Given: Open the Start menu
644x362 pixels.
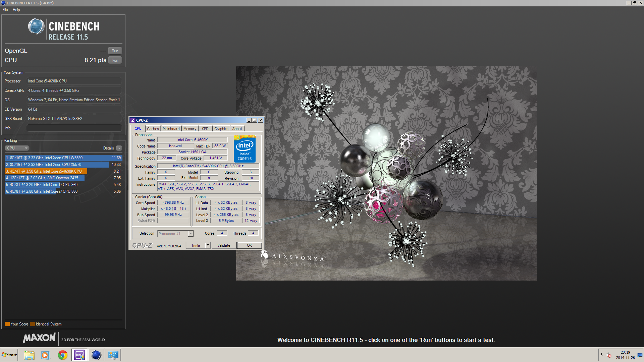Looking at the screenshot, I should (9, 355).
